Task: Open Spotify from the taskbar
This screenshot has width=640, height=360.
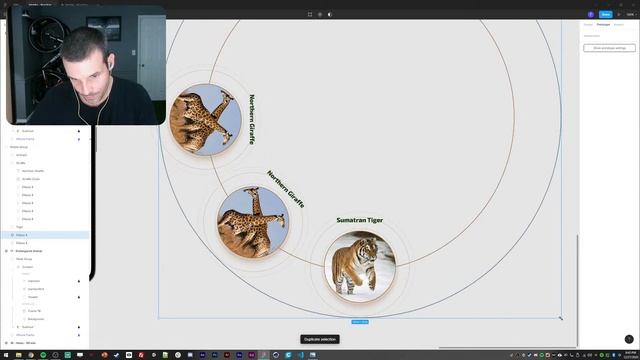Action: point(43,355)
